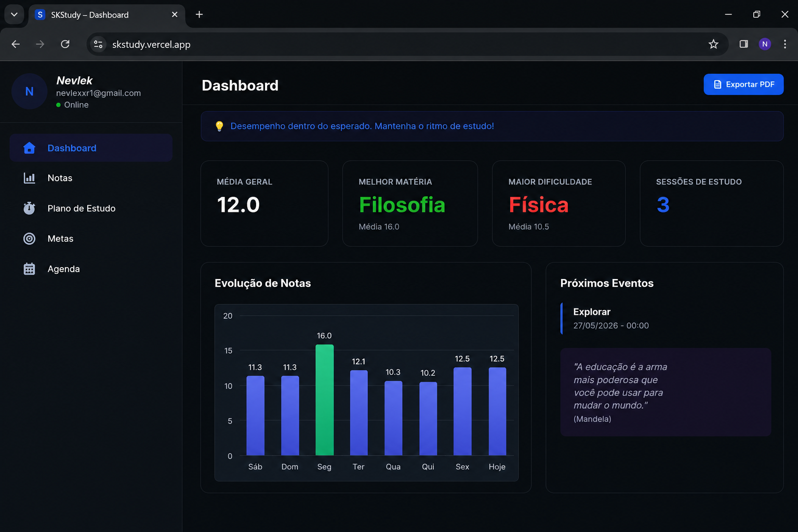Open the browser side panel icon
Screen dimensions: 798x532
click(x=743, y=44)
